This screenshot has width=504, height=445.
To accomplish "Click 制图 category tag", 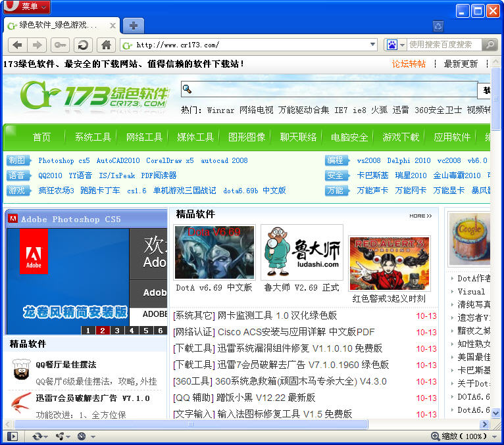I will 18,160.
